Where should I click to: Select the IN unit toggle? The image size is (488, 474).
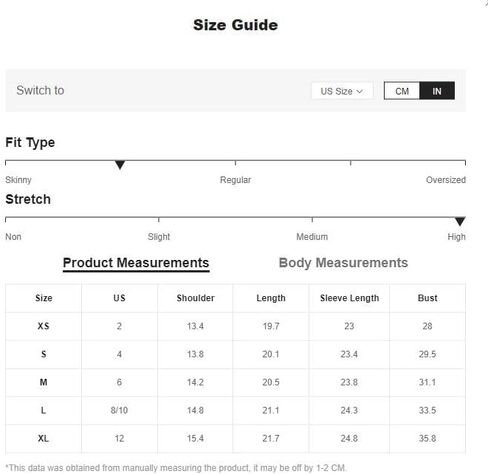coord(437,91)
